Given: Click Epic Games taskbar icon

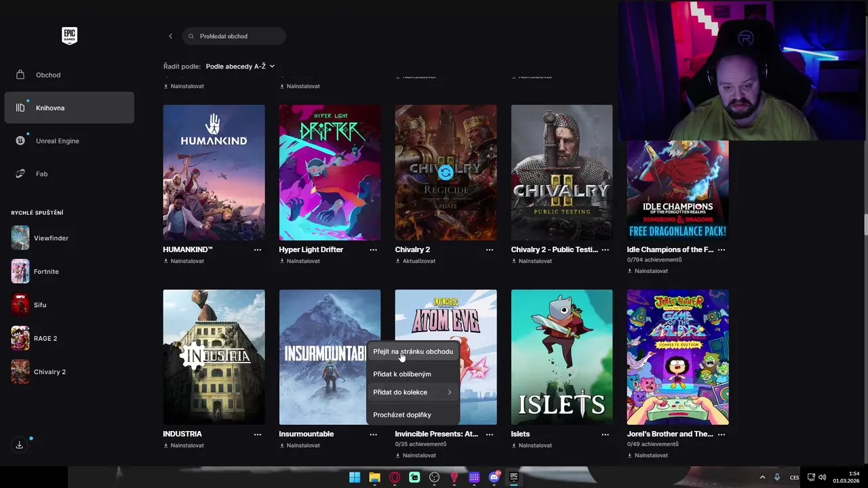Looking at the screenshot, I should [514, 477].
